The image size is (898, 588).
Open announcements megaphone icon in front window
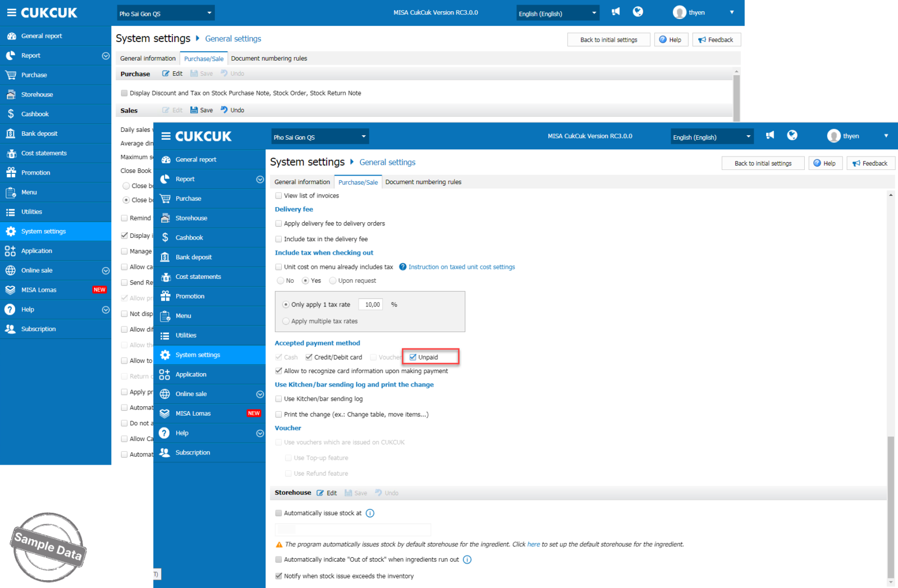point(770,135)
